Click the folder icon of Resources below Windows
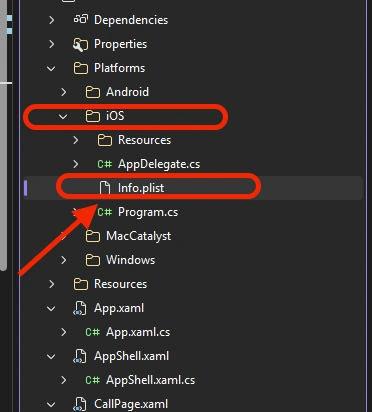Viewport: 372px width, 412px height. point(81,284)
